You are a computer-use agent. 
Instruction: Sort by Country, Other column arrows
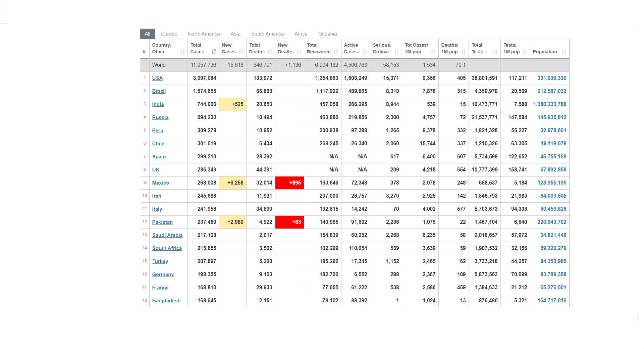(x=182, y=52)
